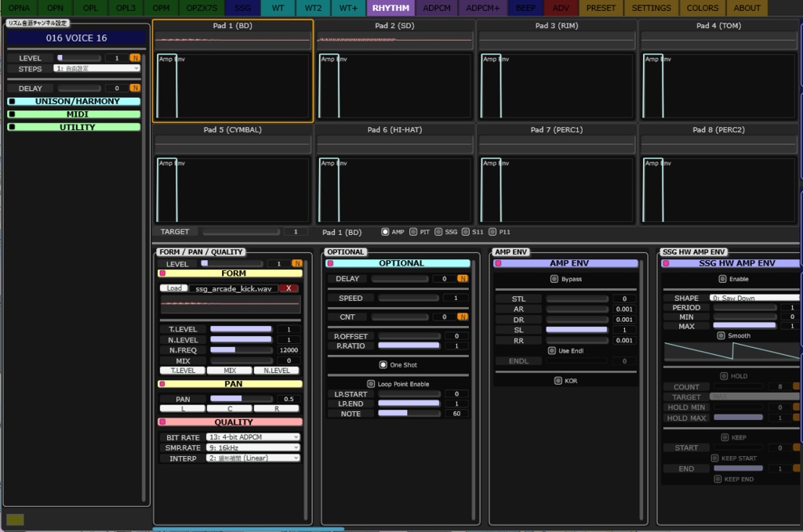The width and height of the screenshot is (803, 532).
Task: Select the S11 radio option
Action: coord(466,232)
